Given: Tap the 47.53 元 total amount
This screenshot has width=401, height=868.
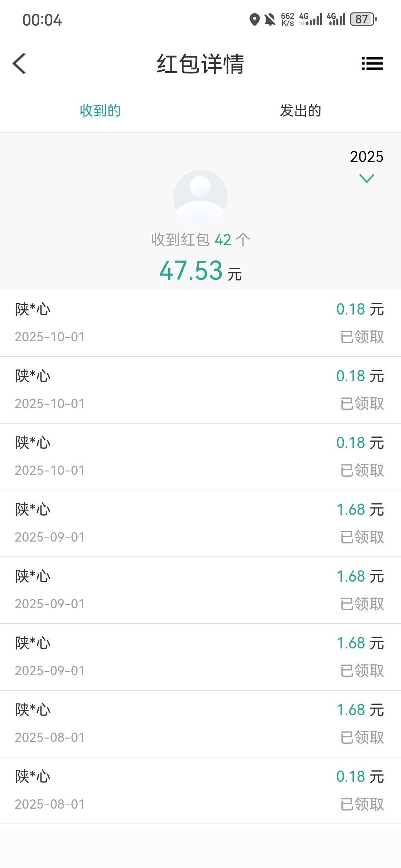Looking at the screenshot, I should point(200,270).
